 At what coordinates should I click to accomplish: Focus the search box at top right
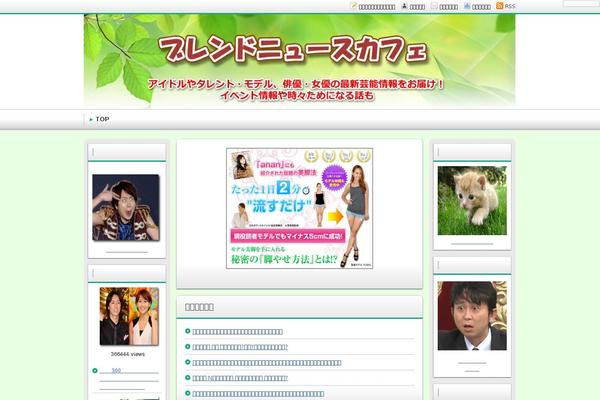(x=581, y=4)
